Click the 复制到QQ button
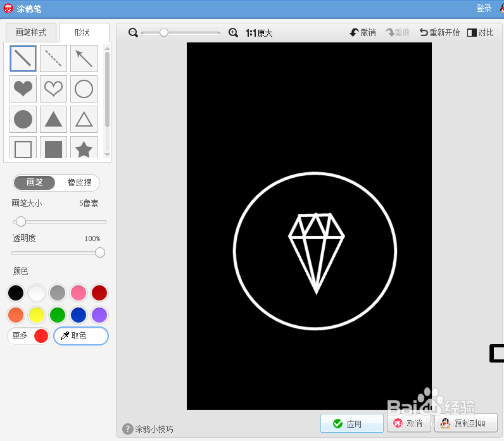Screen dimensions: 504x441 (x=466, y=423)
